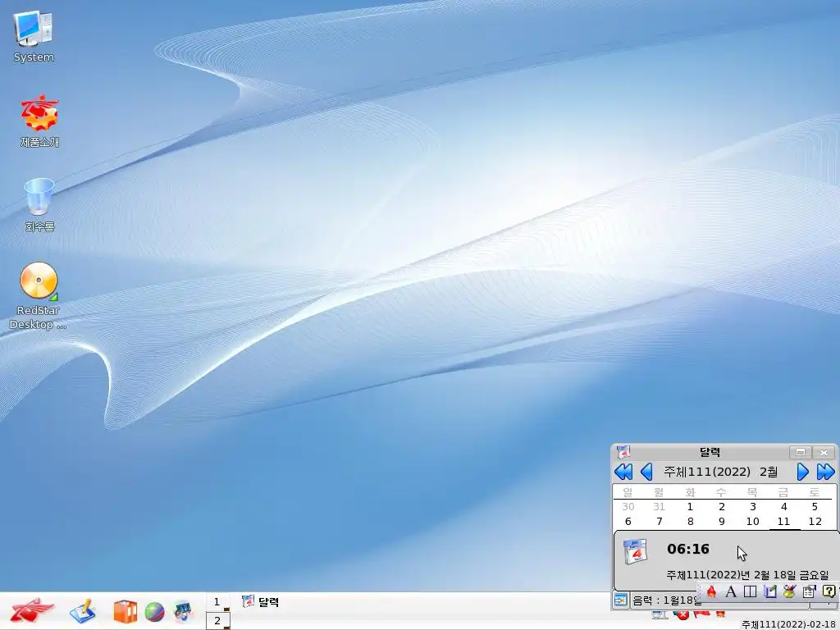Select calendar date 7

(x=659, y=522)
